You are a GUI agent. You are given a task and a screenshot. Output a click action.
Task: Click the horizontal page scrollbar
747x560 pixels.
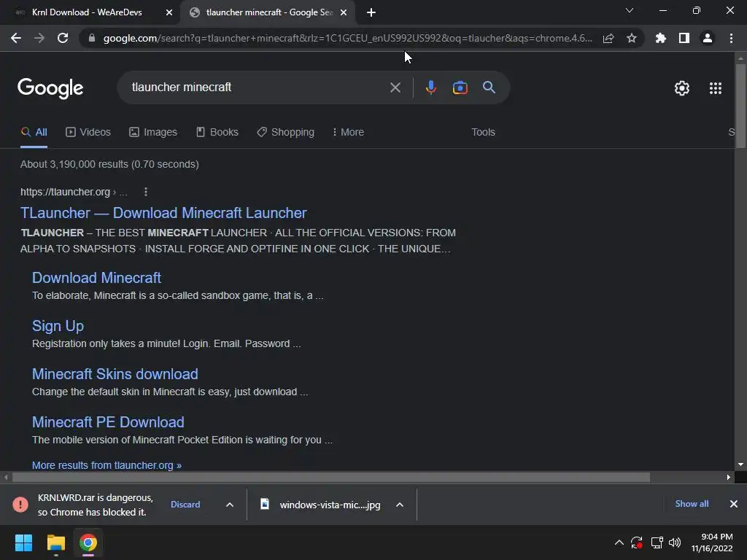(331, 477)
